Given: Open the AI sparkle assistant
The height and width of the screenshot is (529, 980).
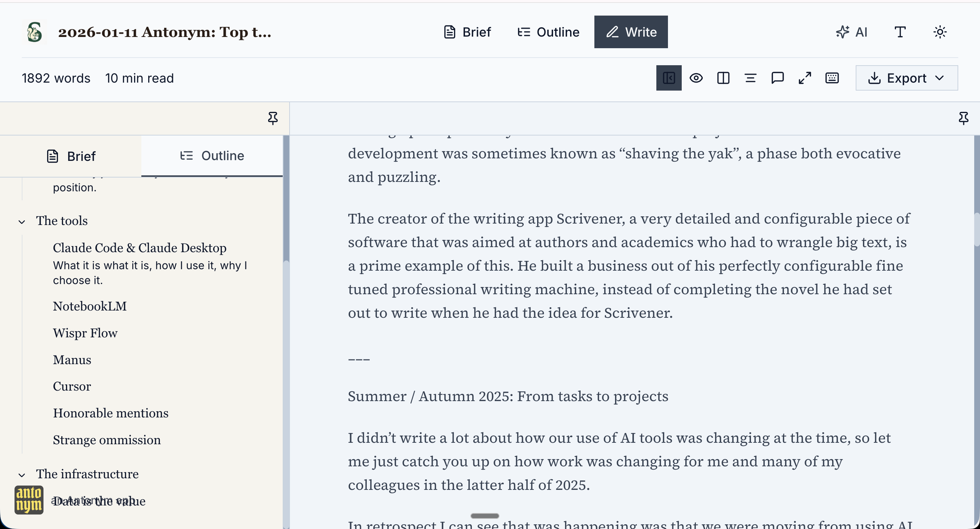Looking at the screenshot, I should (851, 32).
